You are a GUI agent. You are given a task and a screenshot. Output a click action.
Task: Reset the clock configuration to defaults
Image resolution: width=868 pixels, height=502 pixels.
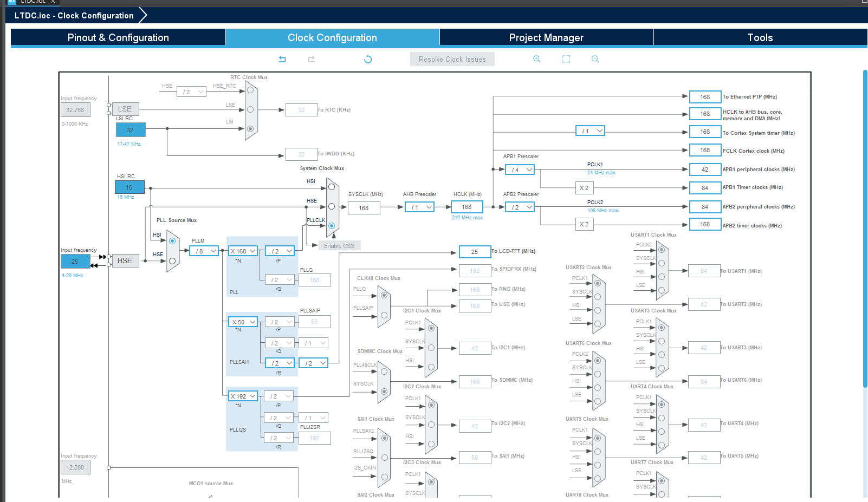[368, 59]
